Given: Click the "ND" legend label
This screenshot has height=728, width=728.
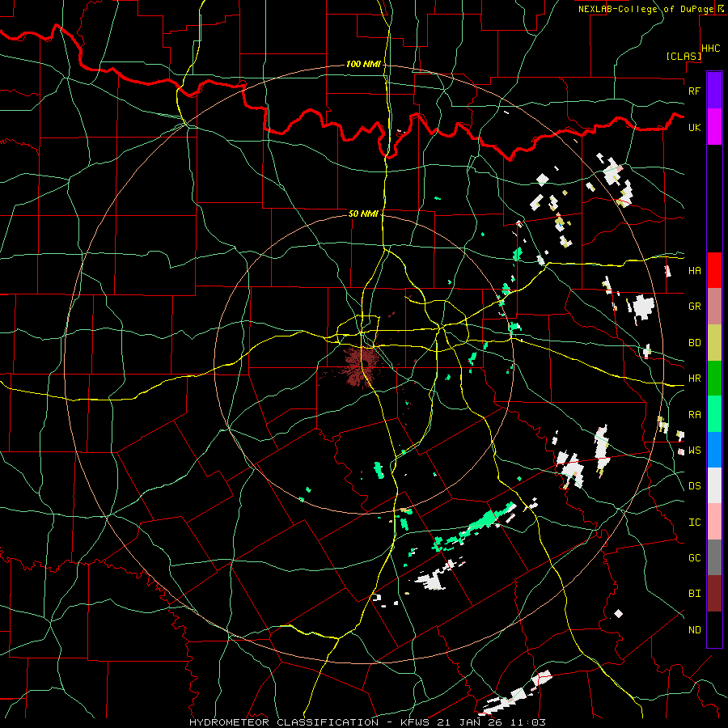Looking at the screenshot, I should (694, 630).
